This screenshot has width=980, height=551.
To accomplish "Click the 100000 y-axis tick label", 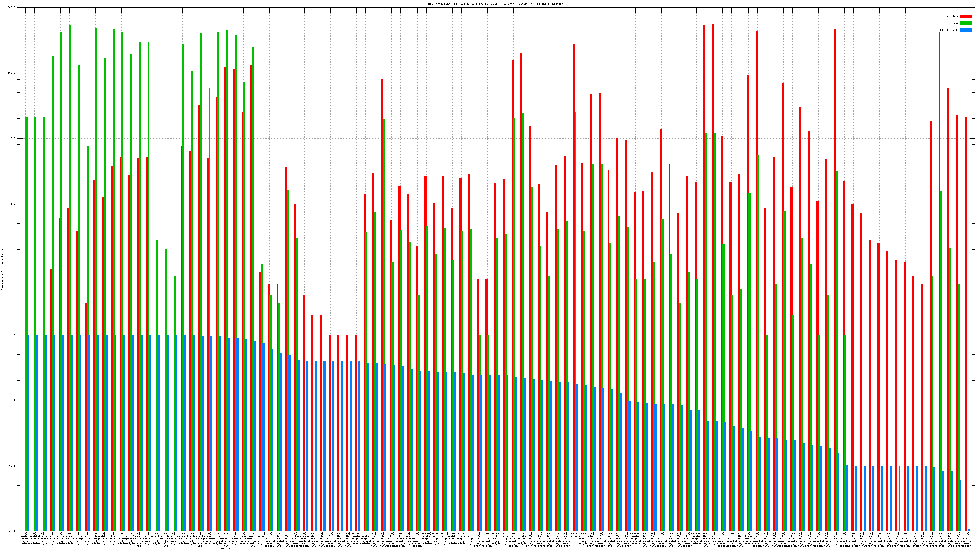I will coord(11,8).
